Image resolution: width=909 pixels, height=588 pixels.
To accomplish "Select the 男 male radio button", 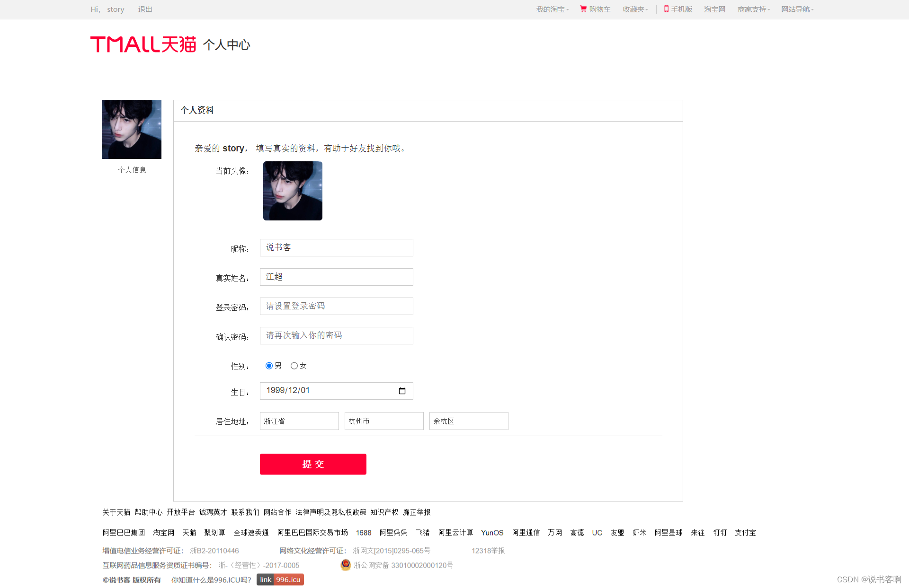I will (268, 365).
